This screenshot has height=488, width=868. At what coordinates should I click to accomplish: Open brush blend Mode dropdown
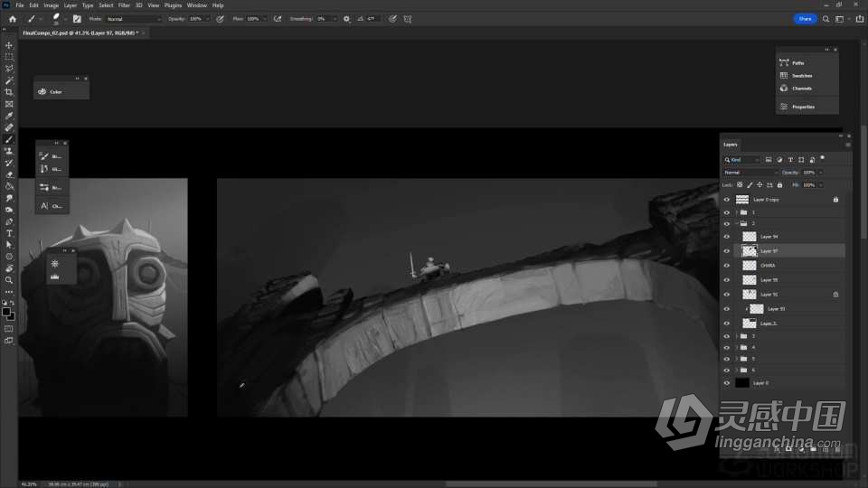pos(134,19)
